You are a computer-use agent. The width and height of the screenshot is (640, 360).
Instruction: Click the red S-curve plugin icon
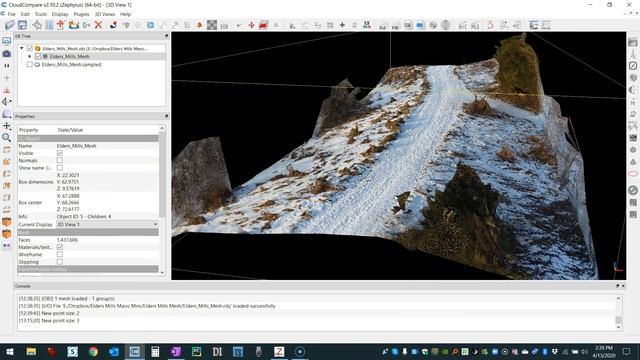click(x=490, y=25)
